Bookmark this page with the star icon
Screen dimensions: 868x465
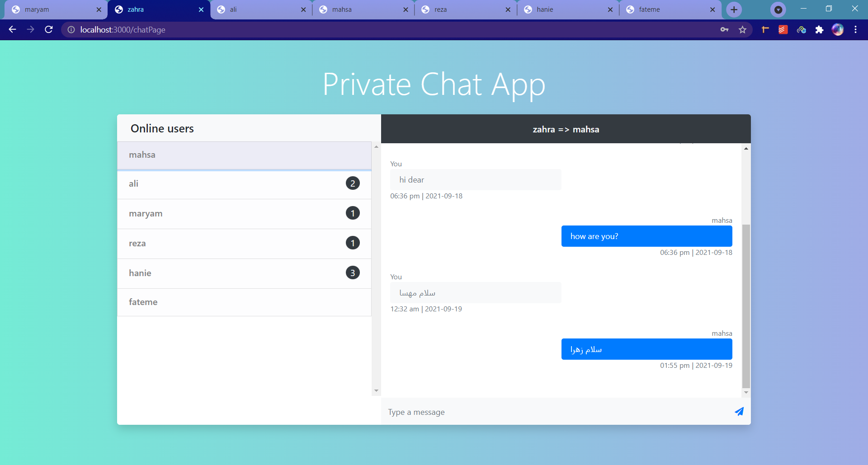742,29
